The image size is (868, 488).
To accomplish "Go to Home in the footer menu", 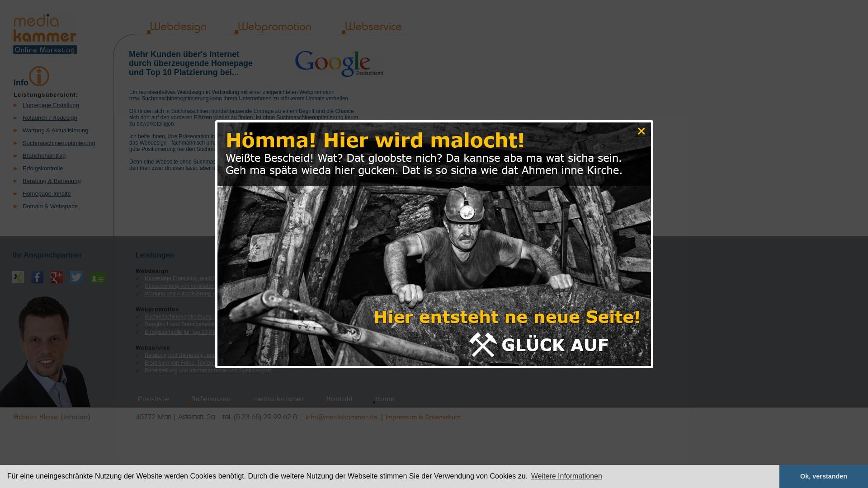I will click(385, 399).
